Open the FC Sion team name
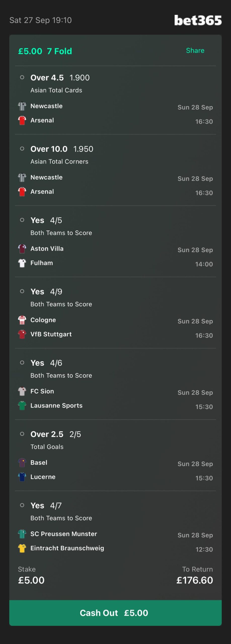231x644 pixels. pos(42,391)
